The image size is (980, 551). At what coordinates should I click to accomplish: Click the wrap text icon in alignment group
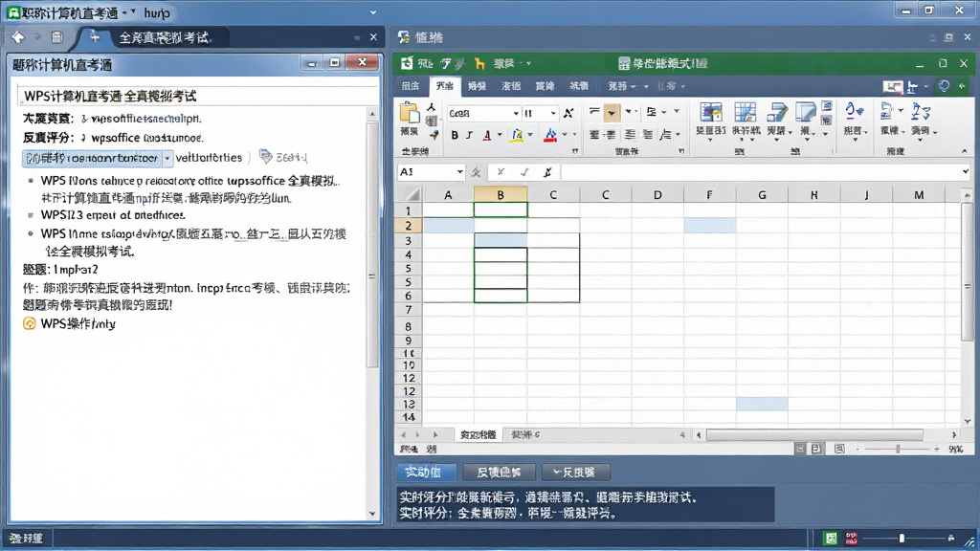[x=652, y=112]
